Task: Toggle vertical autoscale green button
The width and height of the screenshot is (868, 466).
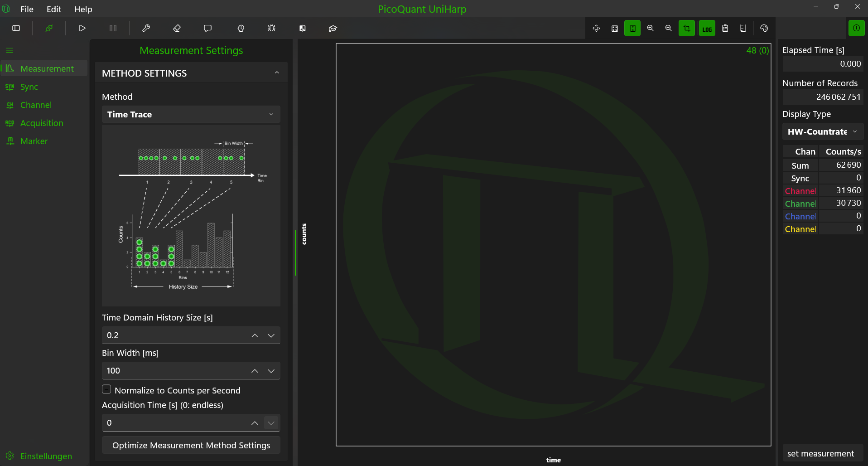Action: click(x=632, y=28)
